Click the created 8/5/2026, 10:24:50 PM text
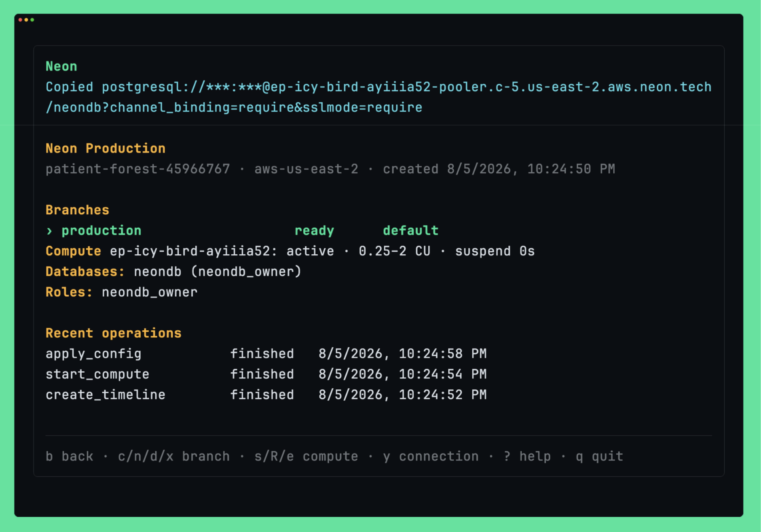Viewport: 761px width, 532px height. pos(499,169)
